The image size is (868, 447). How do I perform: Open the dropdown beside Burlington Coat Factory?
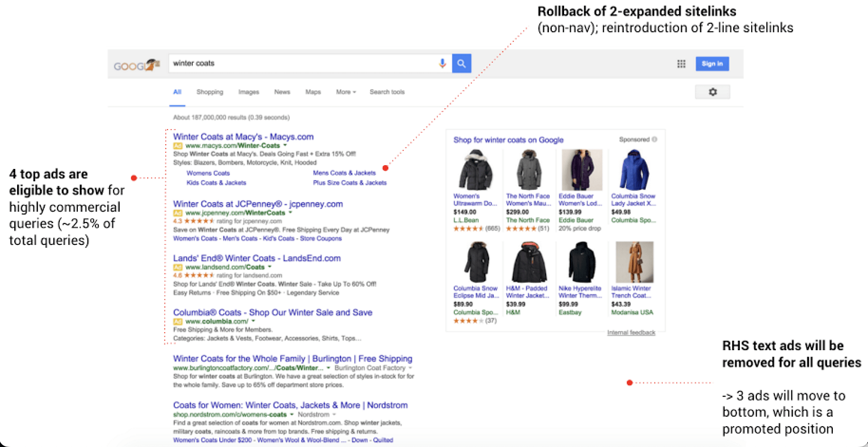tap(411, 368)
